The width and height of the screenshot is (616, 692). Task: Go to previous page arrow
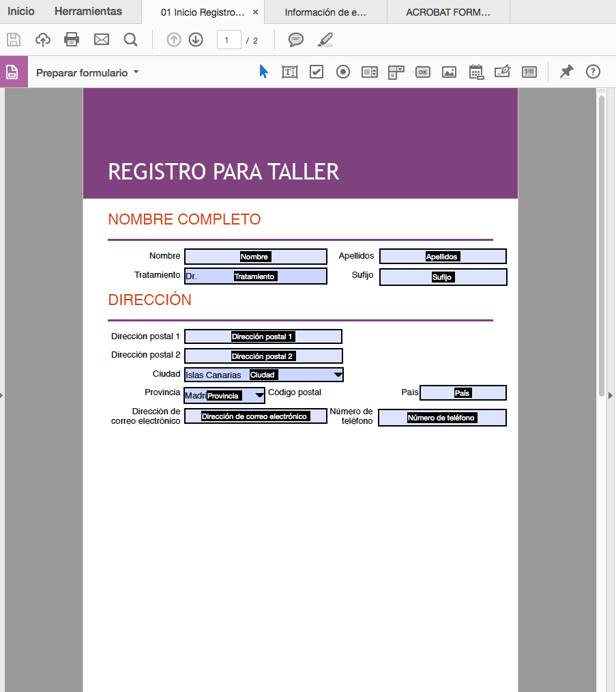(174, 40)
